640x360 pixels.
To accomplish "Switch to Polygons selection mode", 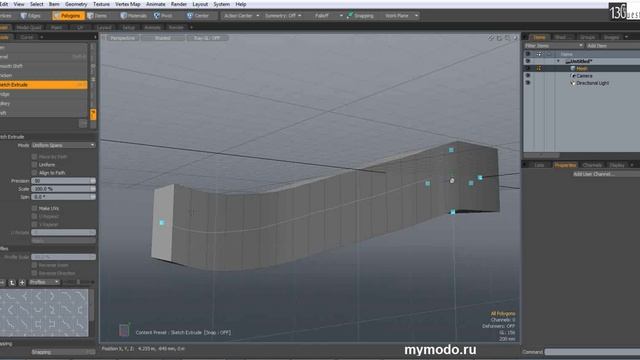I will tap(68, 16).
